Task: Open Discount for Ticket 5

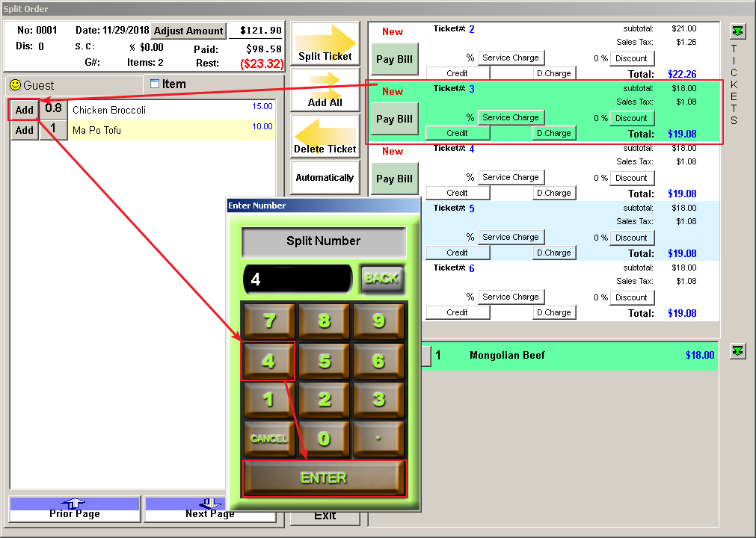Action: pos(632,238)
